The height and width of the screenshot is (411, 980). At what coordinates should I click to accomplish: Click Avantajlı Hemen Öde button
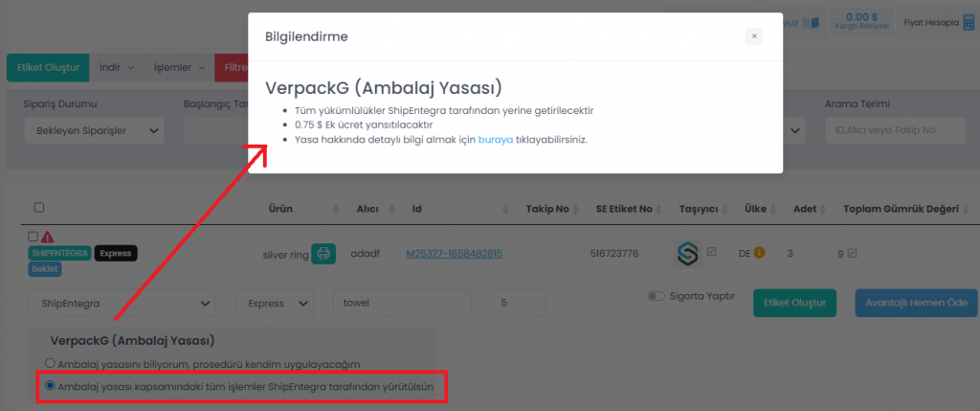point(916,303)
